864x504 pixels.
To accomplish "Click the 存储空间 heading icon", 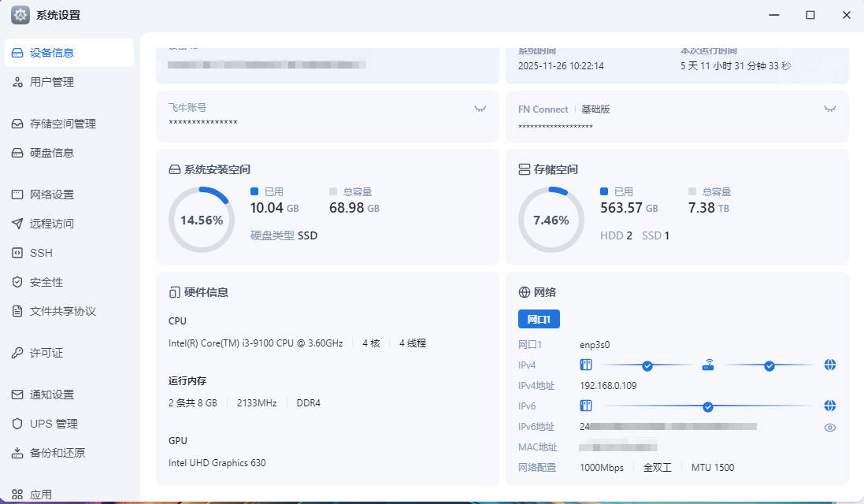I will (x=524, y=169).
